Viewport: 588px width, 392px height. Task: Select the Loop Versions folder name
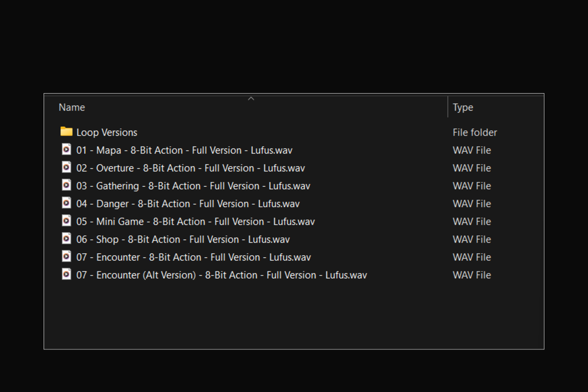click(107, 132)
